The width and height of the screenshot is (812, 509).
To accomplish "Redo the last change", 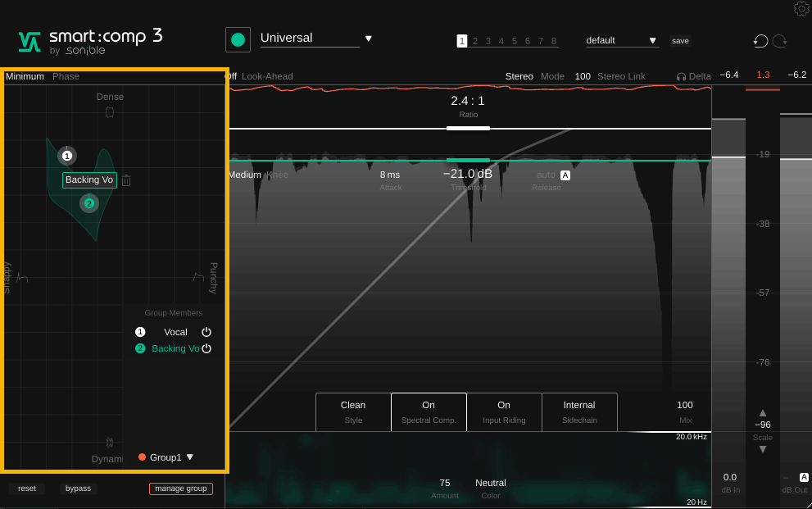I will 779,40.
